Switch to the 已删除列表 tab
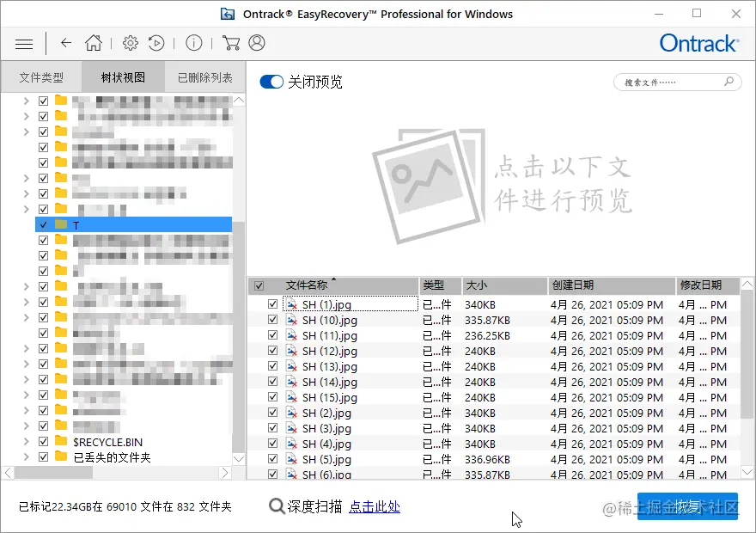This screenshot has height=533, width=756. pos(205,77)
